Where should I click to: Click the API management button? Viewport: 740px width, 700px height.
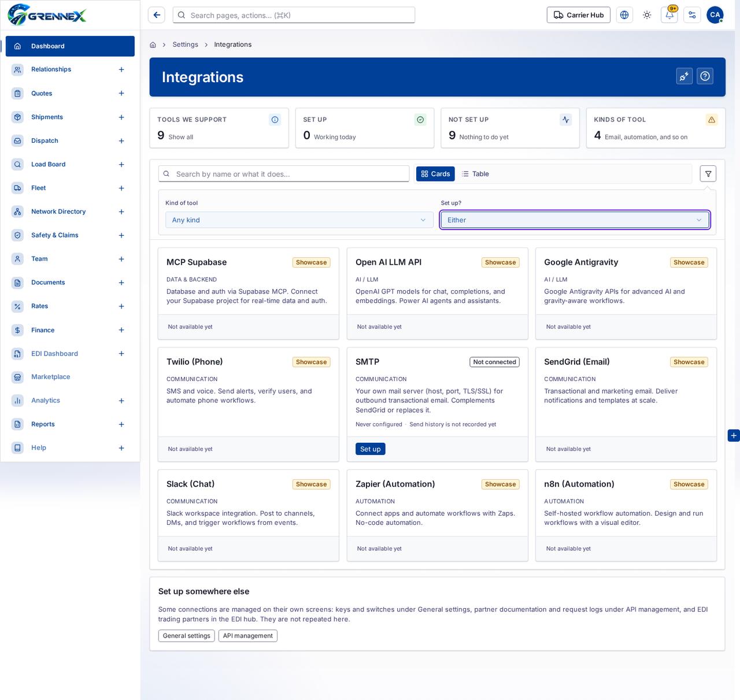248,636
